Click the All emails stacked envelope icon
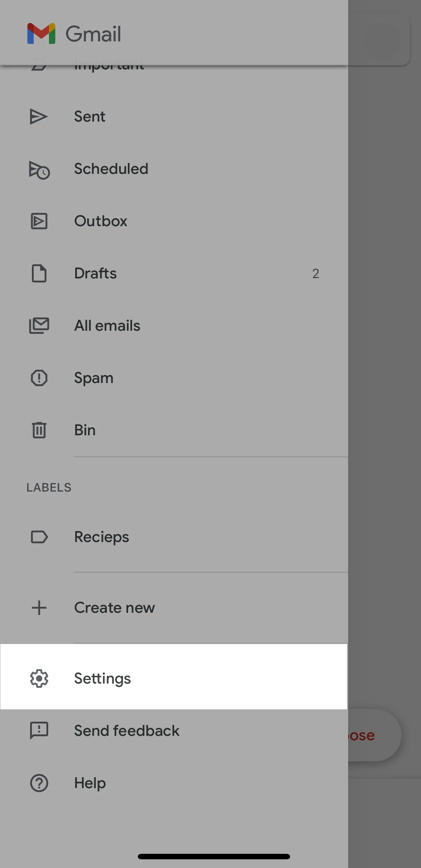Image resolution: width=421 pixels, height=868 pixels. tap(39, 326)
